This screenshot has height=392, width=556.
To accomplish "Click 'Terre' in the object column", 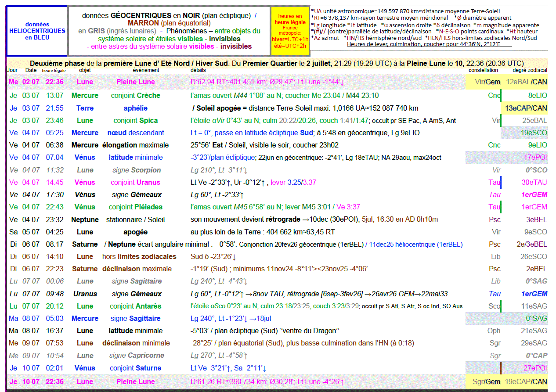I will pyautogui.click(x=85, y=108).
